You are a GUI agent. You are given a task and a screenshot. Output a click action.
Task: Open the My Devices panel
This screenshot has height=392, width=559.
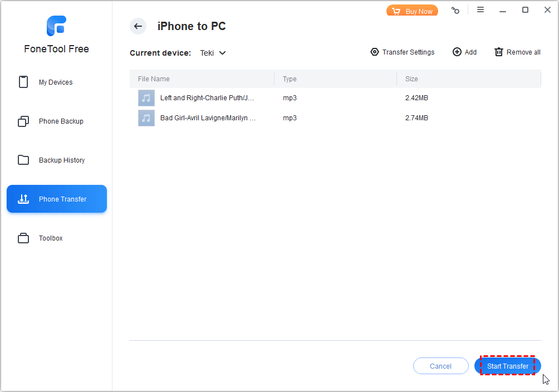click(56, 82)
